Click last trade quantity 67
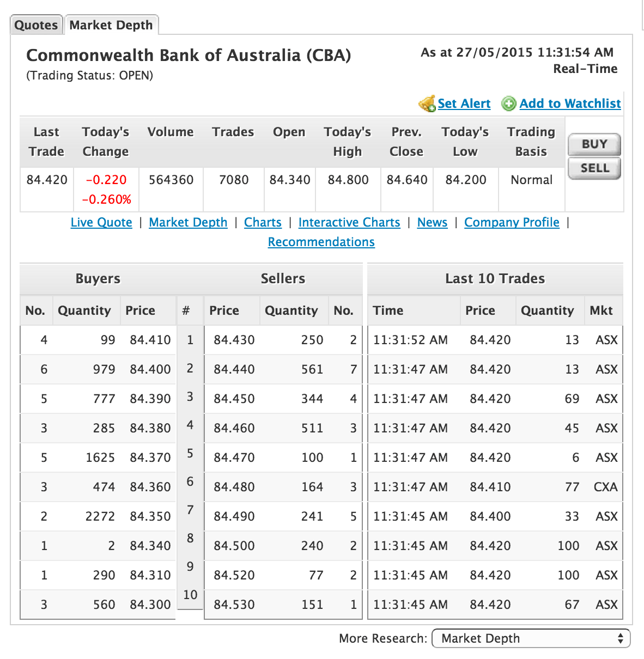Image resolution: width=644 pixels, height=659 pixels. tap(572, 605)
